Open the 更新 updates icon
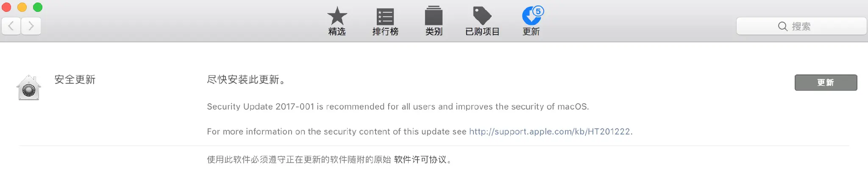The height and width of the screenshot is (181, 868). coord(531,16)
